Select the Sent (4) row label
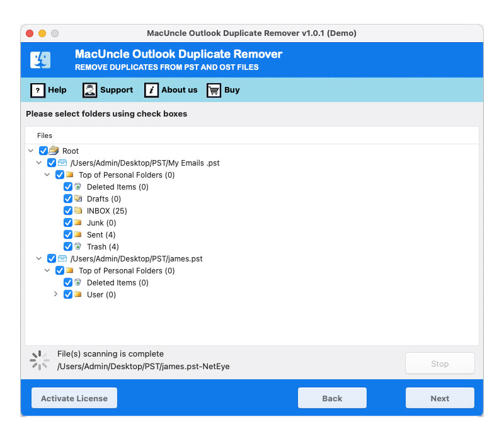504x441 pixels. (101, 234)
